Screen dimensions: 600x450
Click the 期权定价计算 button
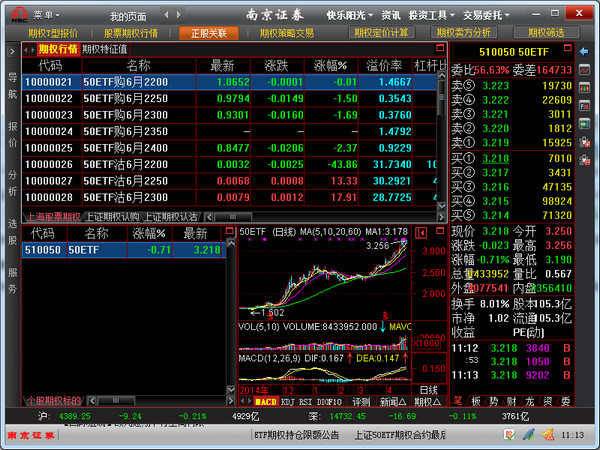coord(382,33)
